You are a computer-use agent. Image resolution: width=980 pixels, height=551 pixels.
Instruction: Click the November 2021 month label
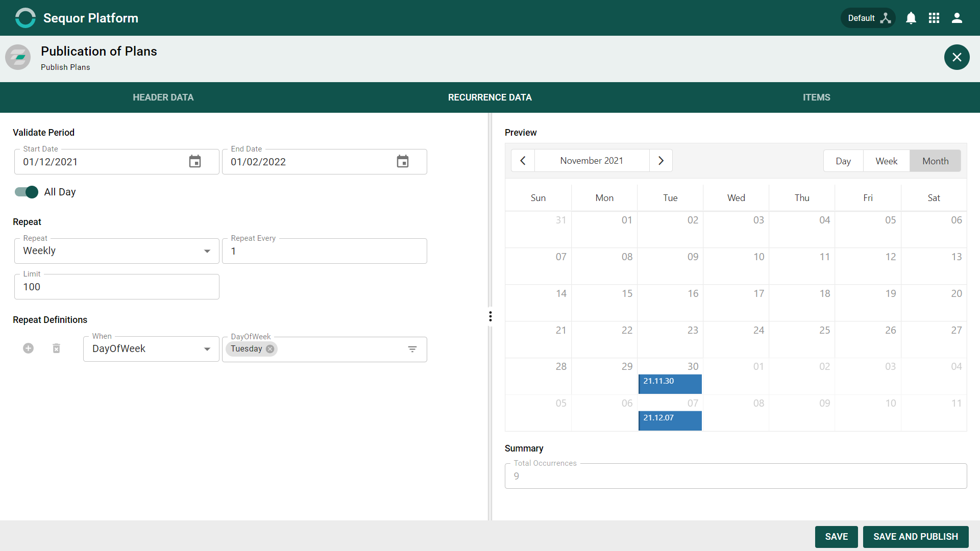[592, 161]
